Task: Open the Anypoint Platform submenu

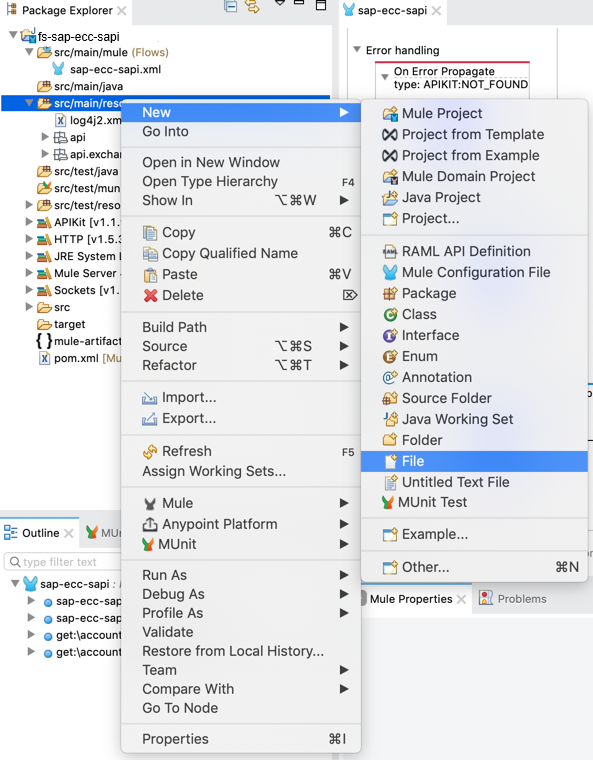Action: (x=240, y=524)
